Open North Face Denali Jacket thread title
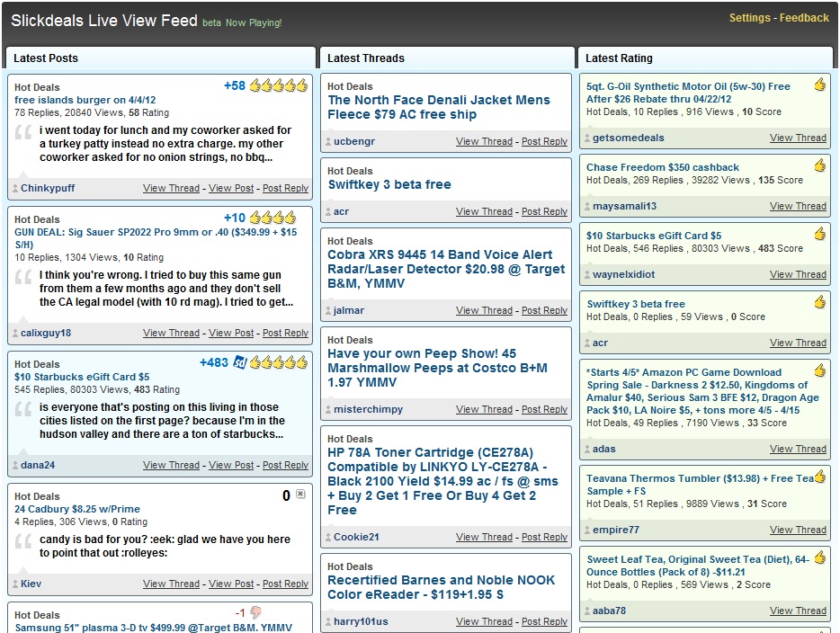This screenshot has width=840, height=633. (x=439, y=107)
